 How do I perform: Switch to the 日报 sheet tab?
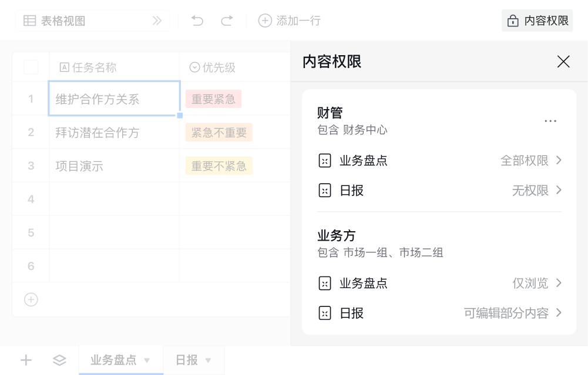tap(187, 360)
